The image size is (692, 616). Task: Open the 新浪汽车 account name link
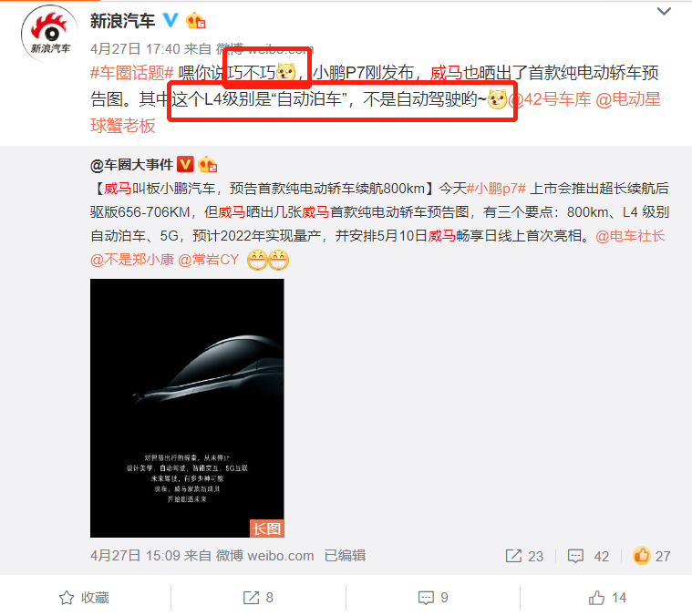pyautogui.click(x=123, y=21)
